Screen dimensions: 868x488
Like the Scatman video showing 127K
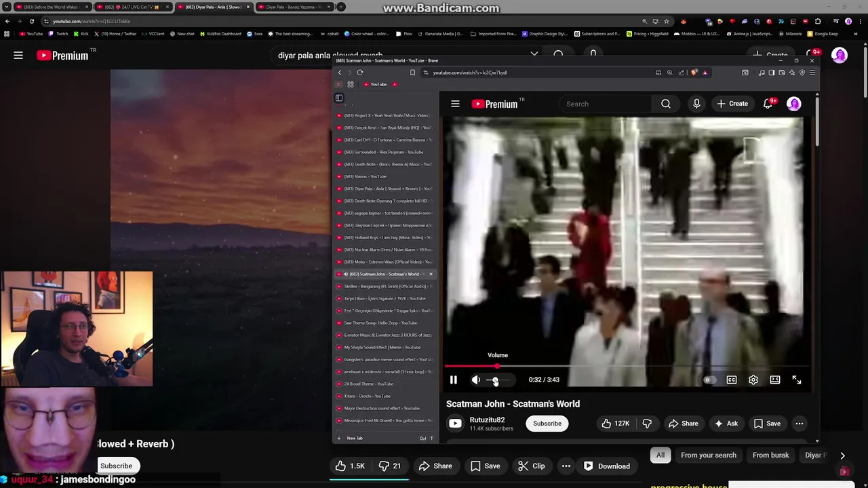(x=616, y=424)
